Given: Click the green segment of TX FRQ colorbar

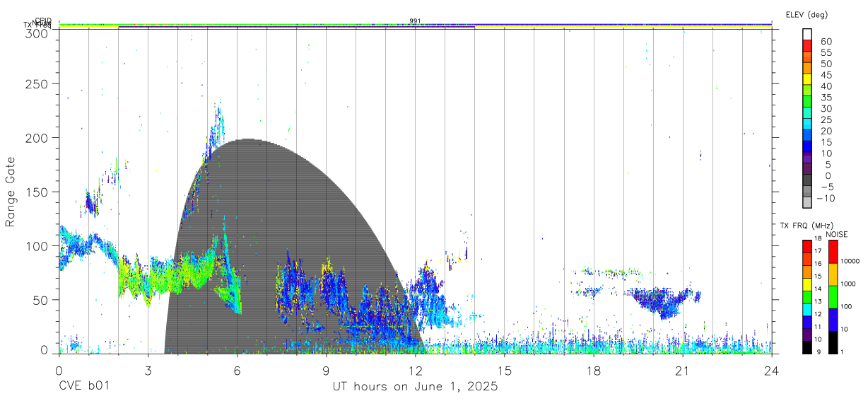Looking at the screenshot, I should (x=807, y=296).
